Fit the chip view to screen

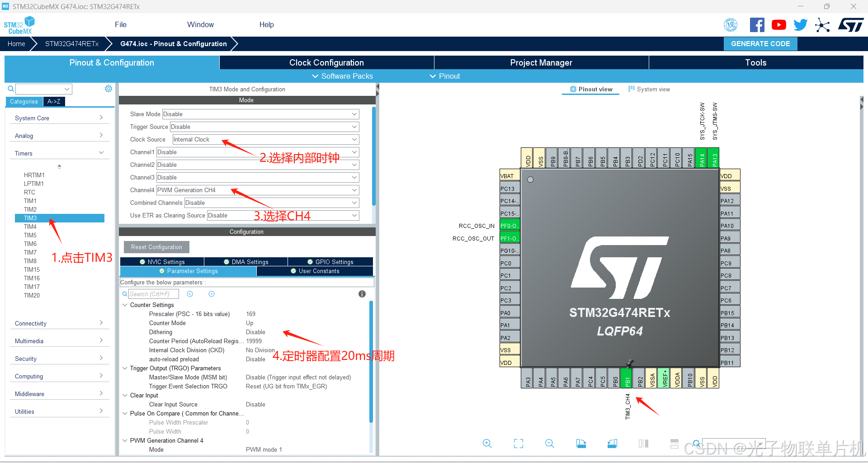[519, 444]
